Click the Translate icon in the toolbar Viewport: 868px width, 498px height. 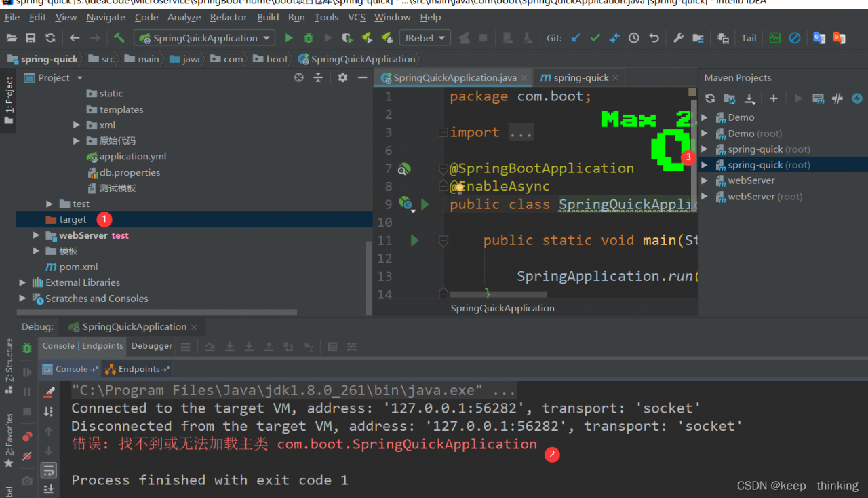(819, 38)
